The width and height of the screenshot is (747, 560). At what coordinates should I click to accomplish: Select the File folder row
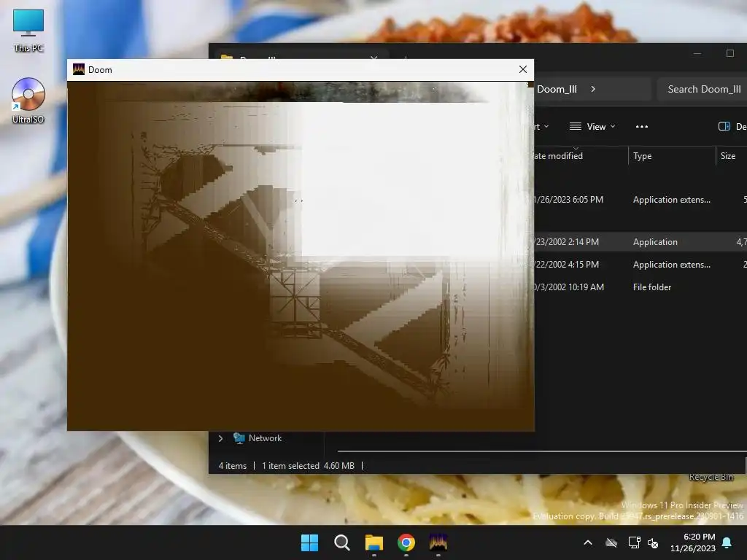click(x=640, y=287)
